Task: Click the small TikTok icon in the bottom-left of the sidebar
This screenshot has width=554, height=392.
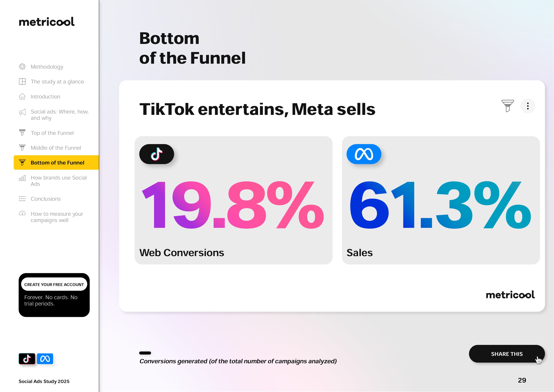Action: click(x=27, y=359)
